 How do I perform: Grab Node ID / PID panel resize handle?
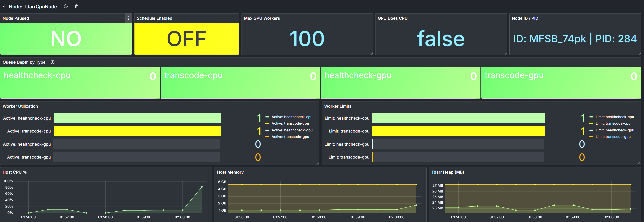tap(639, 53)
